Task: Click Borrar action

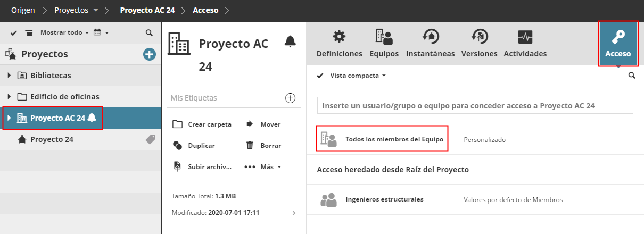Action: pyautogui.click(x=263, y=145)
